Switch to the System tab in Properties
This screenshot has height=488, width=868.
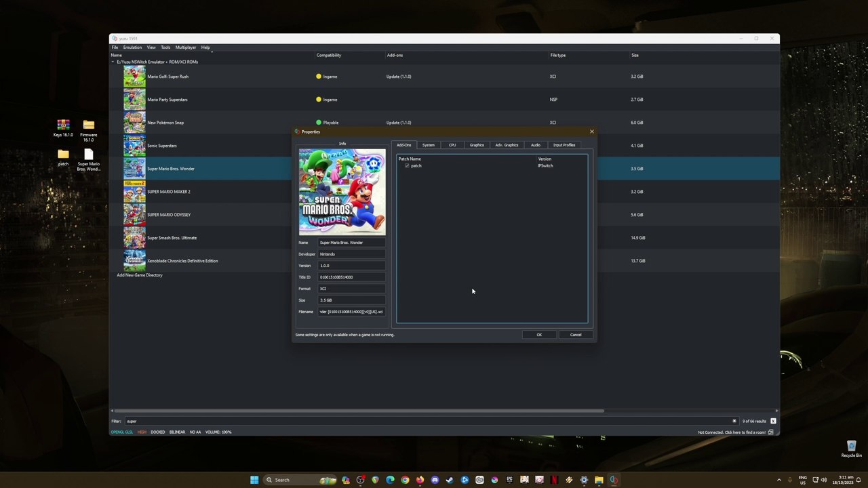tap(429, 145)
